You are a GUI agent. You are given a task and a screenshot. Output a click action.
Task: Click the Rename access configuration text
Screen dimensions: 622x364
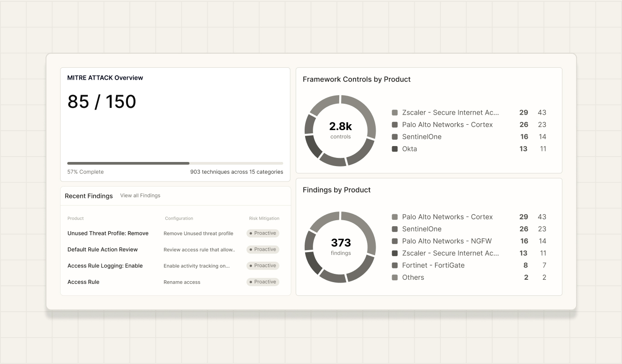(182, 282)
